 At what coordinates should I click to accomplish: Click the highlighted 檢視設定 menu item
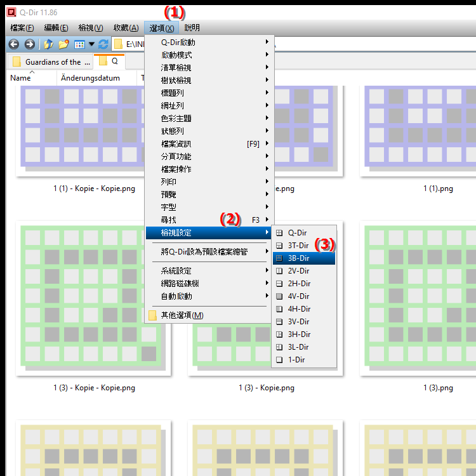tap(209, 233)
